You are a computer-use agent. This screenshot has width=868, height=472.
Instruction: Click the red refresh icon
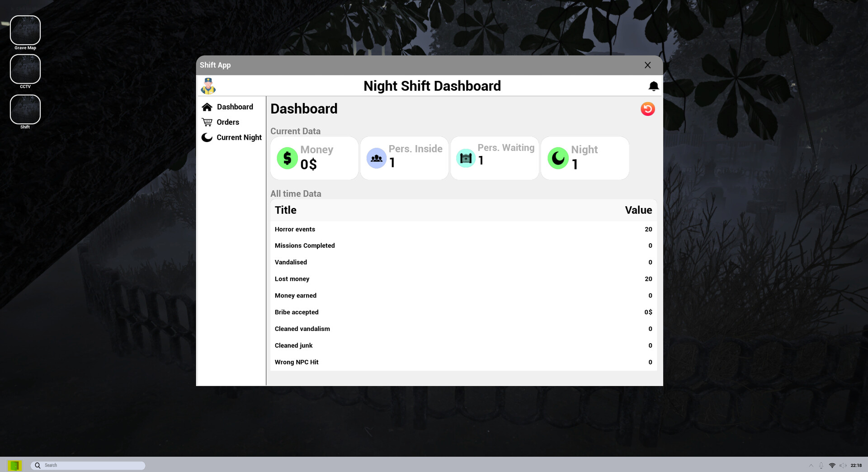point(647,109)
